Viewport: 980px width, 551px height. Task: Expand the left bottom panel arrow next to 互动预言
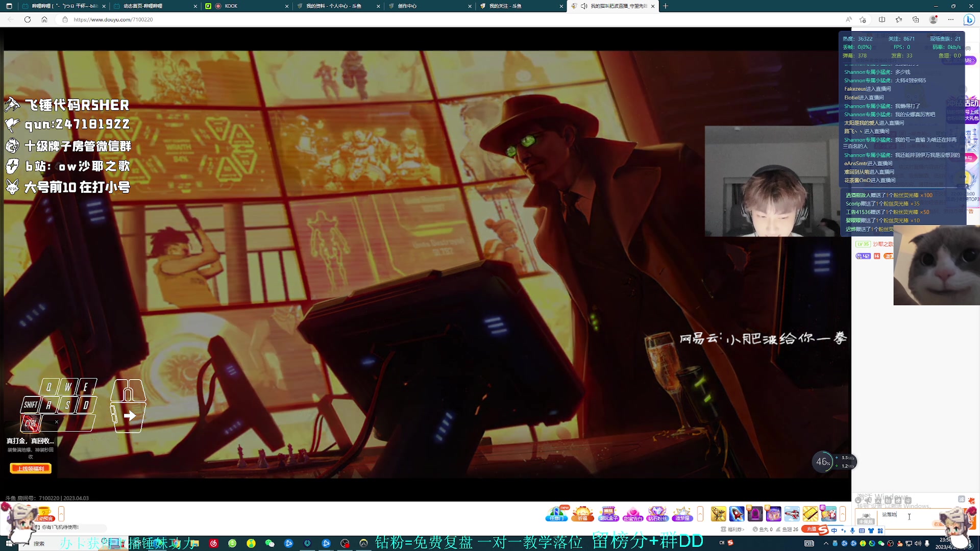tap(61, 513)
